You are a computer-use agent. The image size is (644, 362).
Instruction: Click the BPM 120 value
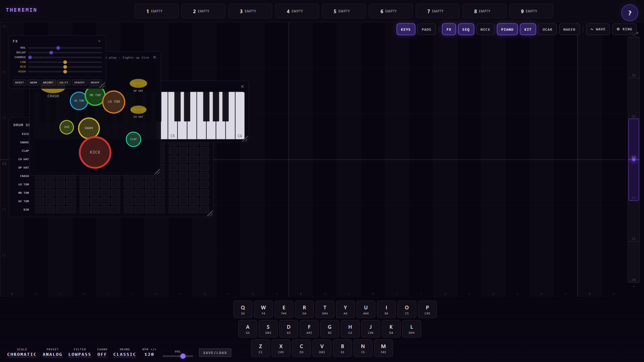click(149, 354)
